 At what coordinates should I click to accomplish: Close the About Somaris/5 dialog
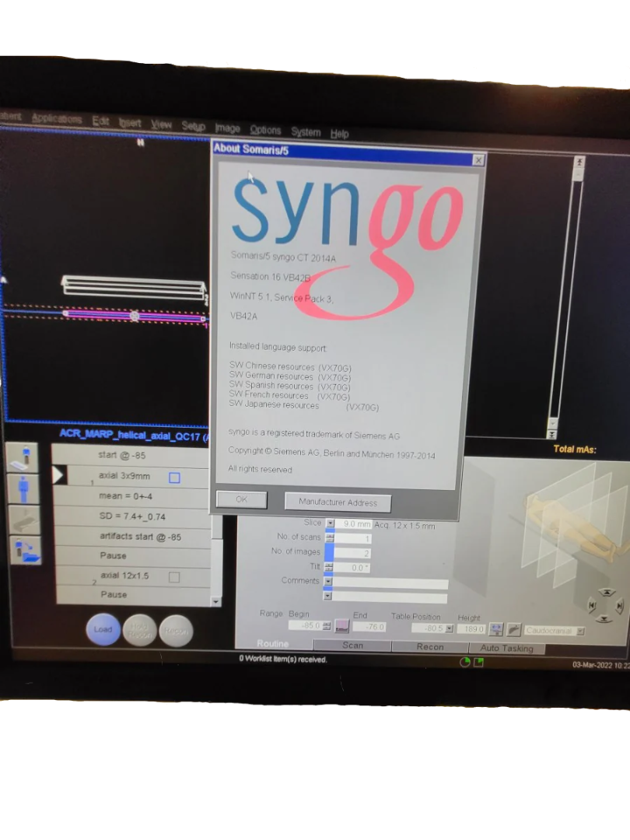coord(478,159)
